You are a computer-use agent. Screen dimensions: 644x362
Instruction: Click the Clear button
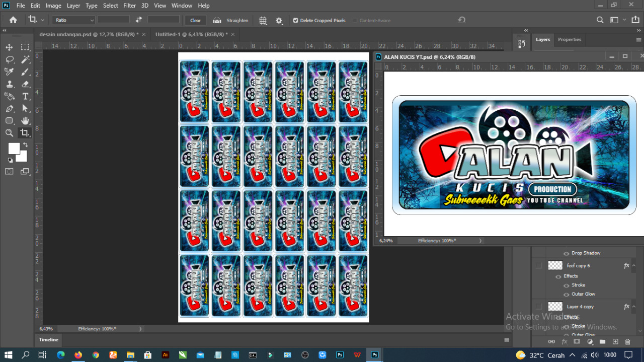click(195, 20)
